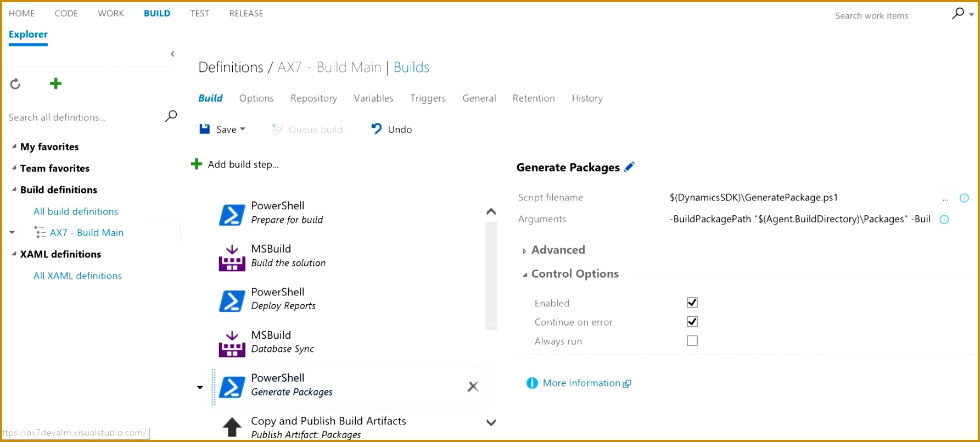Switch to the Repository tab

click(313, 98)
